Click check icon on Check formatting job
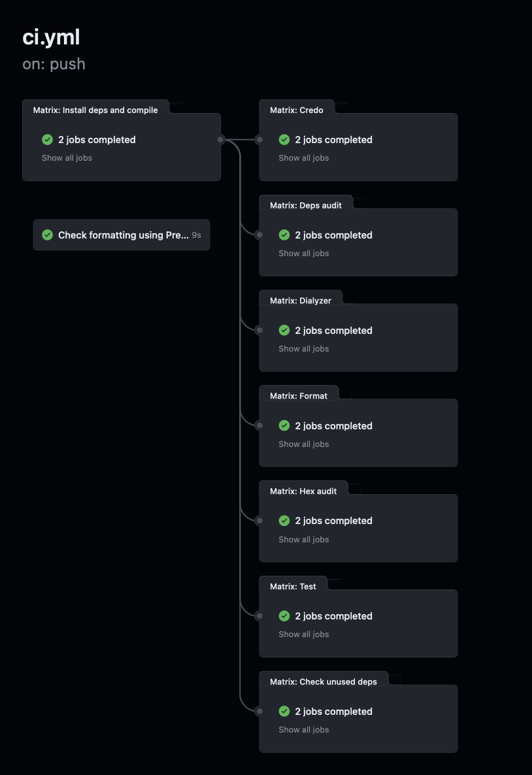The height and width of the screenshot is (775, 532). [47, 235]
